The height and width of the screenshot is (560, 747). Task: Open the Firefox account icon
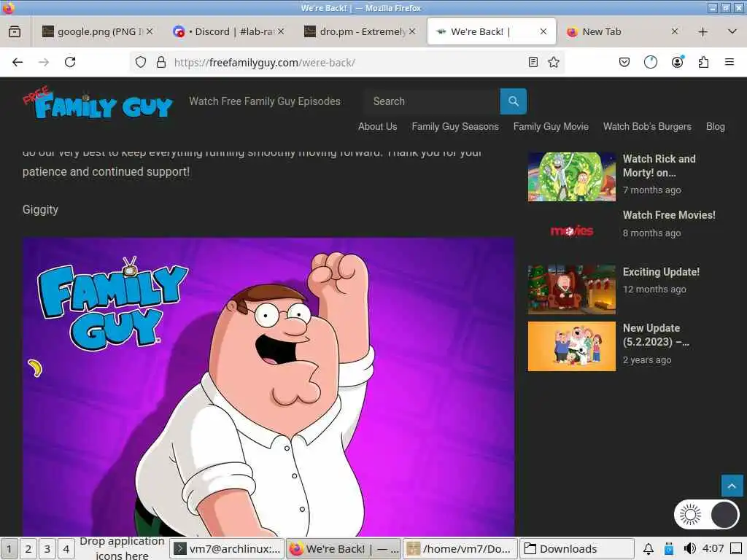pos(677,63)
